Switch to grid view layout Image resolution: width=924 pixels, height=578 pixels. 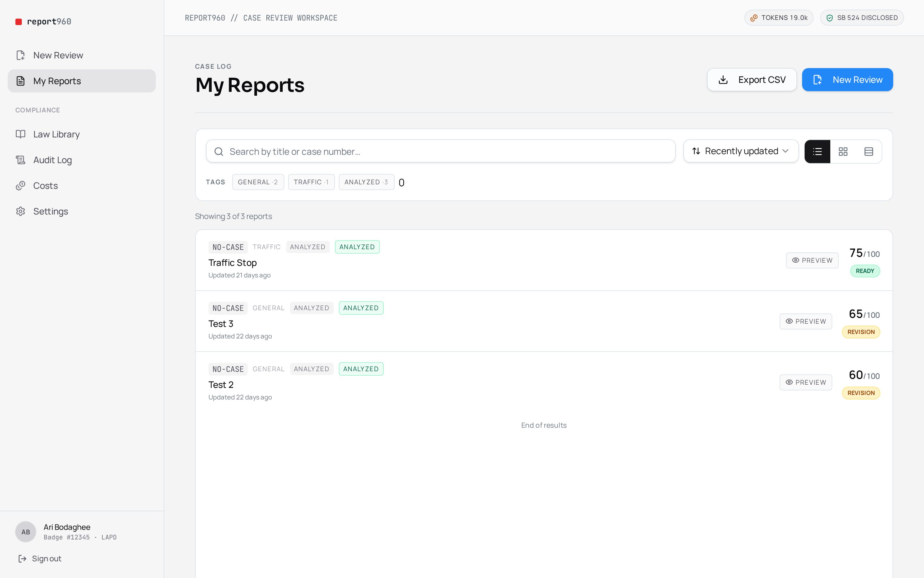[843, 151]
